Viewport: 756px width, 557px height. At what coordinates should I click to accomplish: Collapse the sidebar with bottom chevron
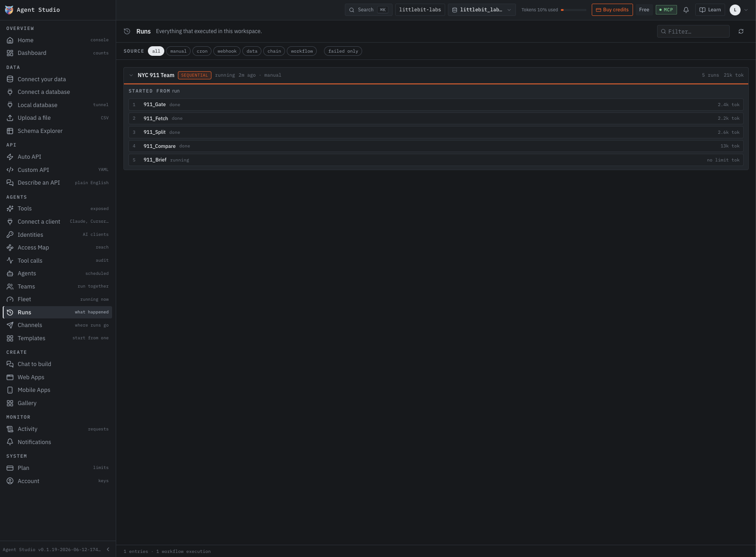[x=108, y=549]
